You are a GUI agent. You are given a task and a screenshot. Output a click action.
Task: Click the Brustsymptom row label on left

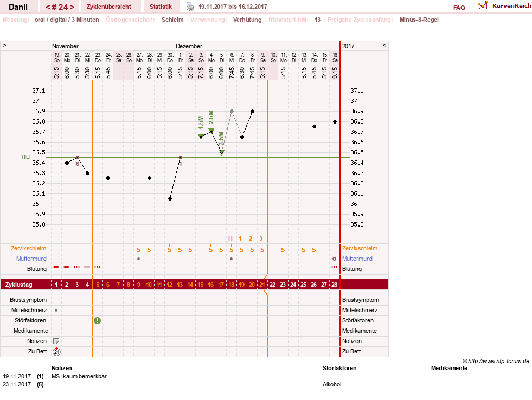tap(28, 300)
